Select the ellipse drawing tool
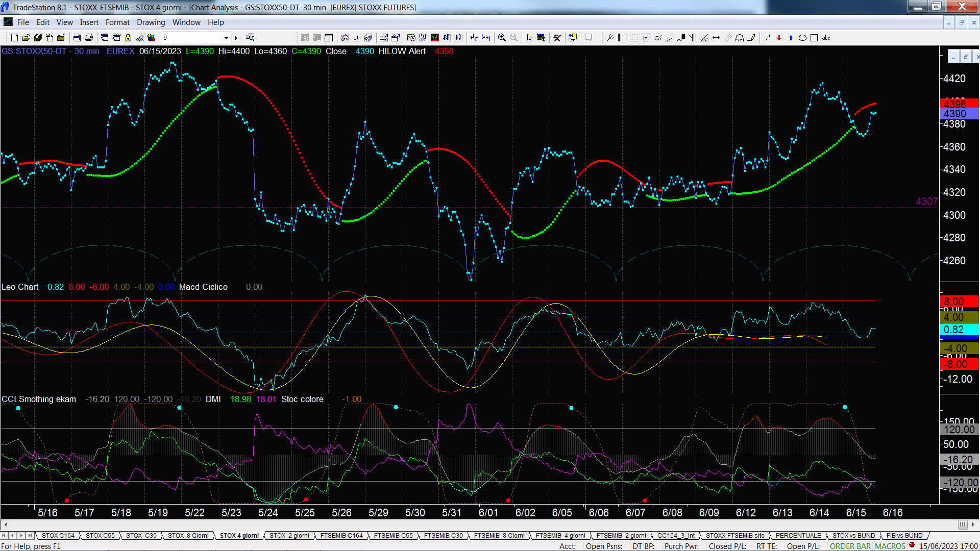Image resolution: width=980 pixels, height=551 pixels. pyautogui.click(x=802, y=38)
